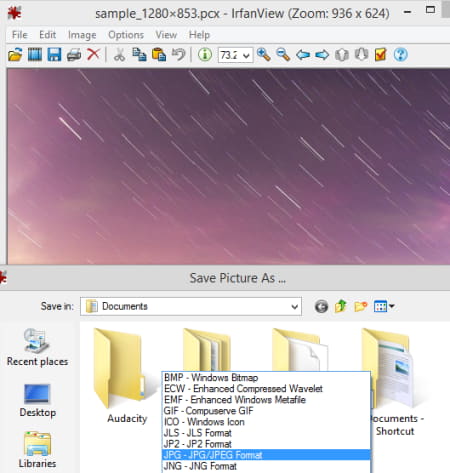
Task: Select the Audacity folder
Action: point(125,376)
